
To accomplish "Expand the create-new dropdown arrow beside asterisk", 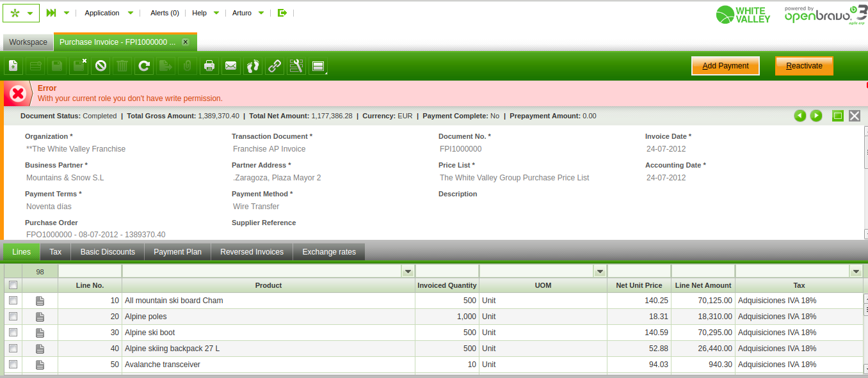I will tap(30, 13).
